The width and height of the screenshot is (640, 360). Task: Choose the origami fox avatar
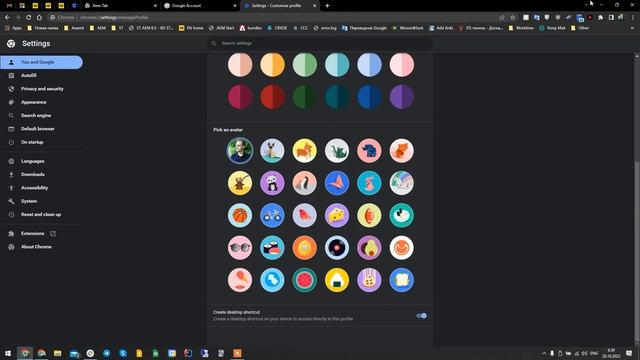402,151
